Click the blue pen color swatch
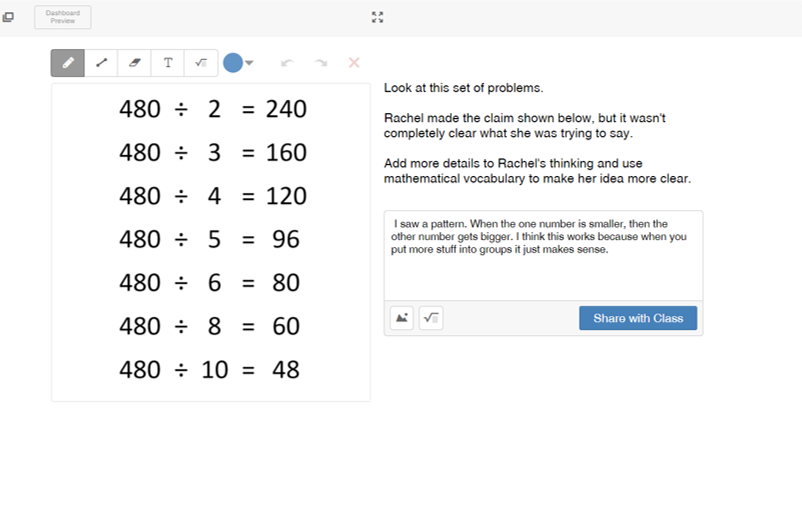 point(233,63)
